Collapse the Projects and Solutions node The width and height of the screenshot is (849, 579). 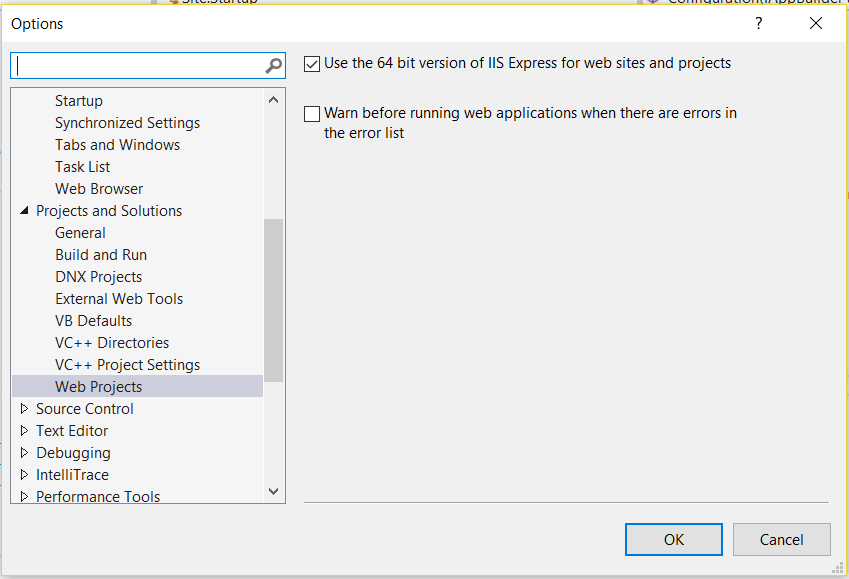(24, 210)
